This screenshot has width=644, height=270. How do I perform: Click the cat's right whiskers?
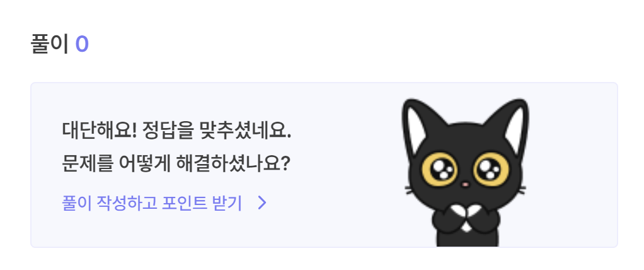(x=517, y=191)
